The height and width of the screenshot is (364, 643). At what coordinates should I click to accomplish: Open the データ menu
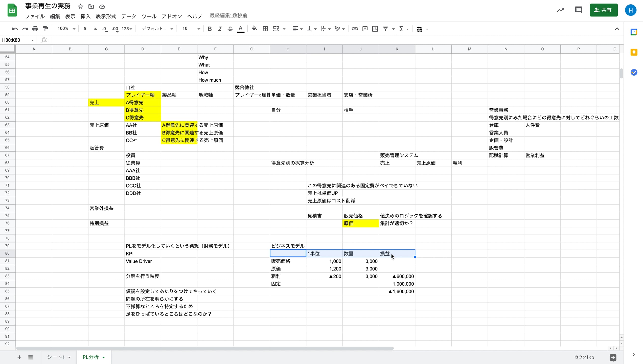coord(128,16)
